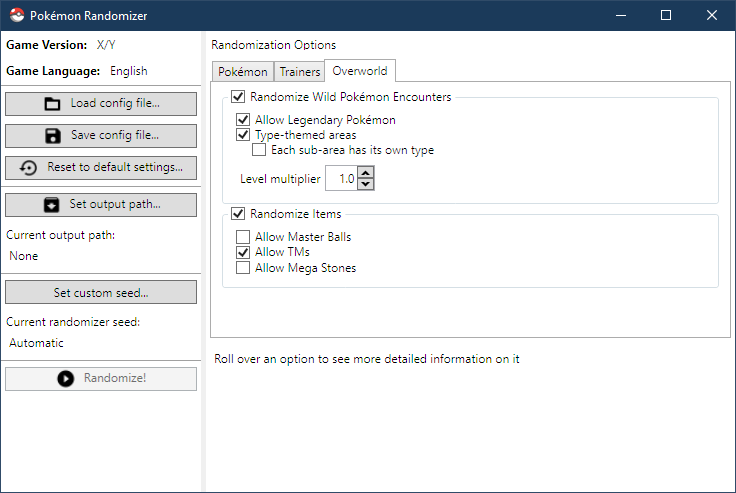Click the folder icon on Load config
736x493 pixels.
[x=53, y=104]
